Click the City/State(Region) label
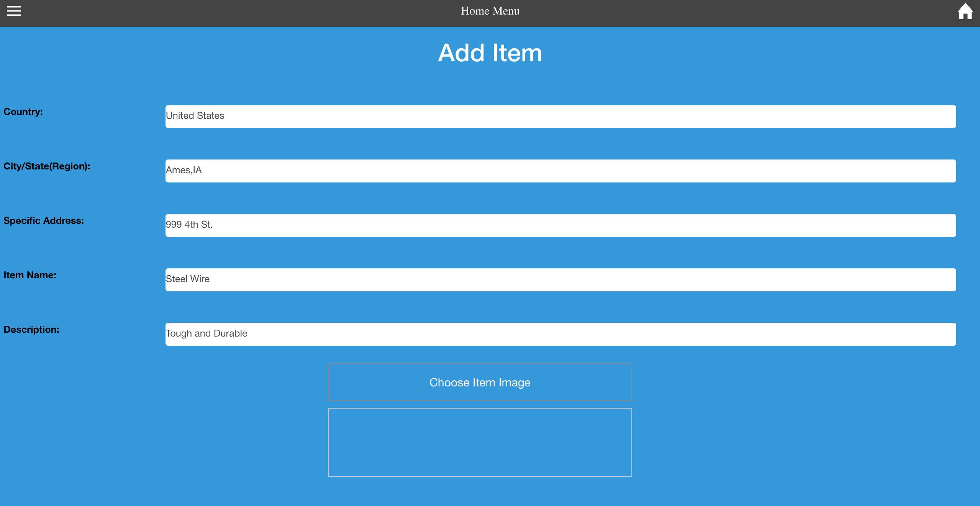The height and width of the screenshot is (506, 980). pyautogui.click(x=47, y=166)
